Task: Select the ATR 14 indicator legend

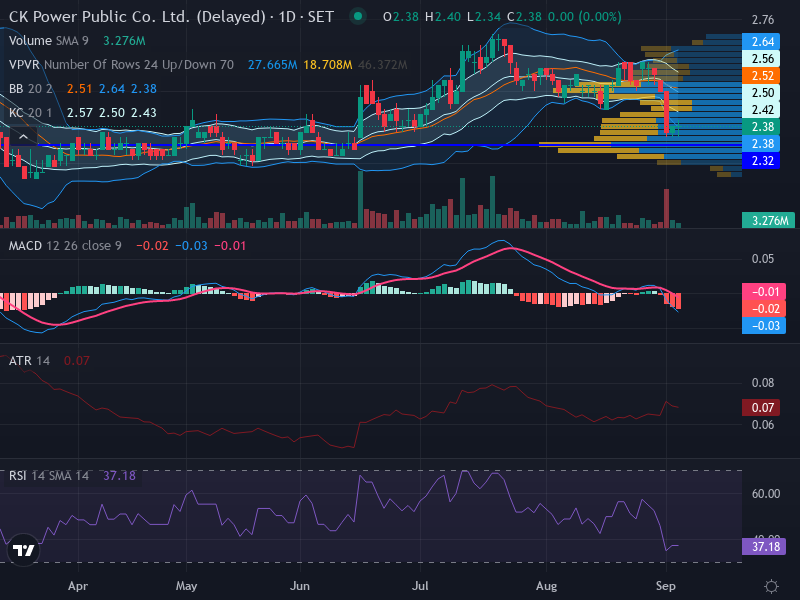Action: pyautogui.click(x=29, y=361)
